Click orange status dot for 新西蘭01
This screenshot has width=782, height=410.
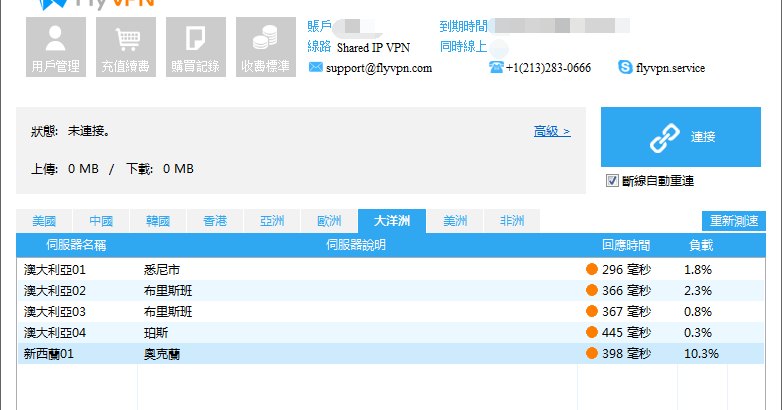tap(592, 353)
